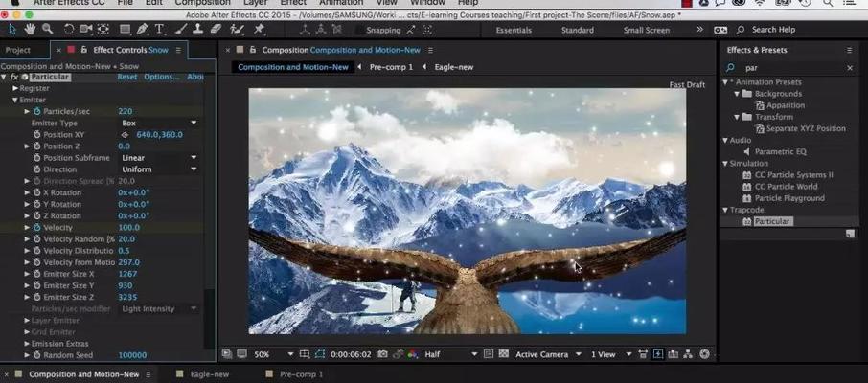Clear the Effects & Presets search field
This screenshot has height=383, width=868.
[850, 68]
